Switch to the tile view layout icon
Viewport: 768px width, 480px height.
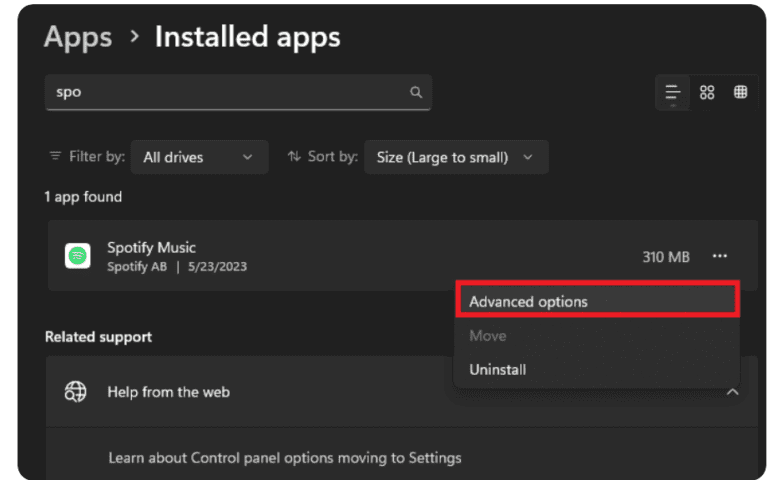[x=741, y=92]
